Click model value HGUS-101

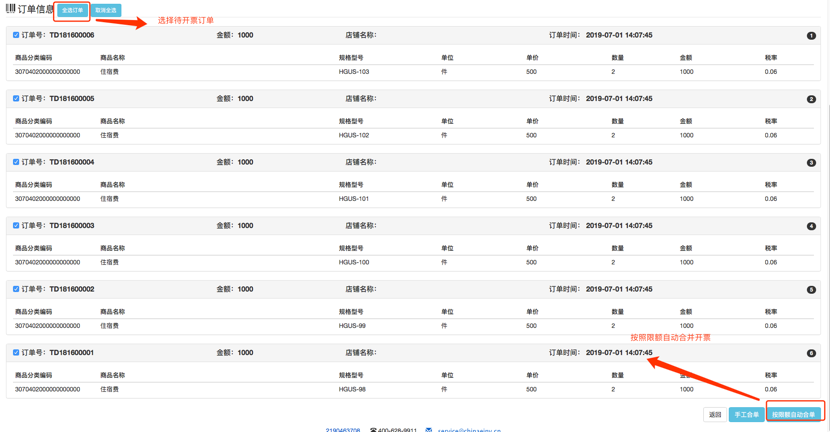tap(354, 199)
